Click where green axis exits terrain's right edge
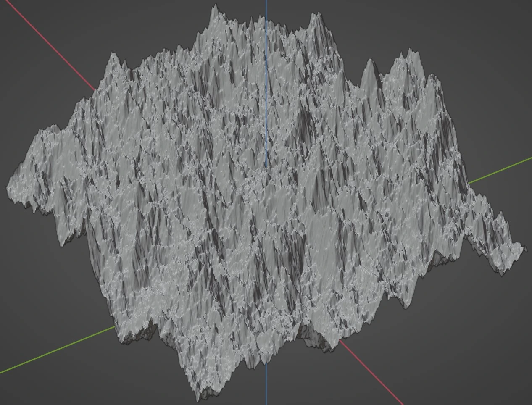Viewport: 532px width, 405px height. [x=469, y=183]
